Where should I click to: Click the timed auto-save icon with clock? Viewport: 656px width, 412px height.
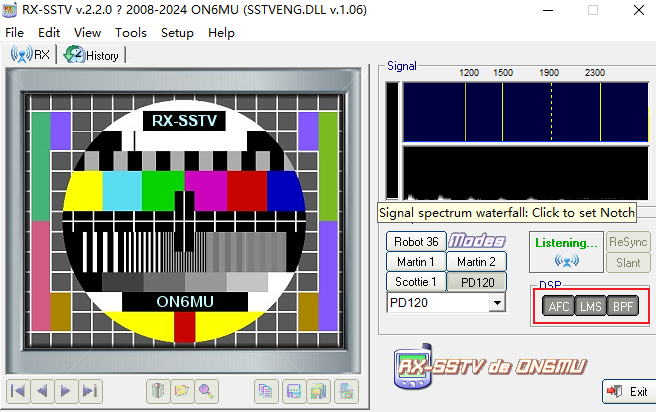346,391
